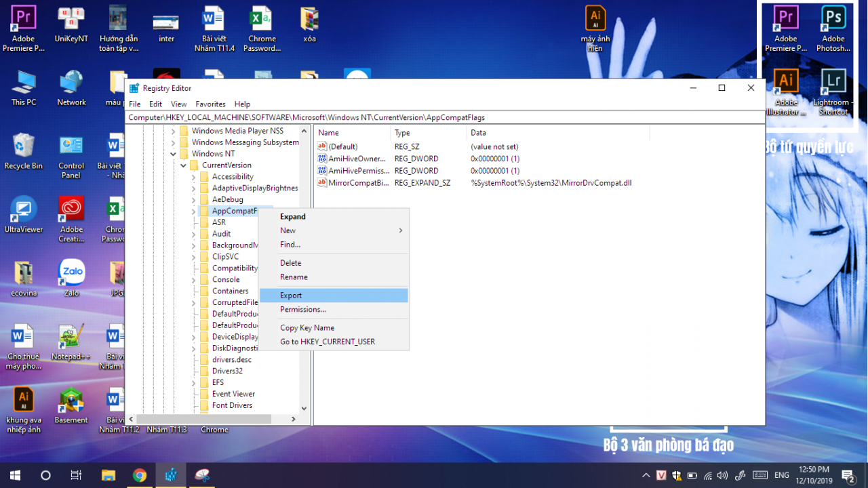Collapse the Windows NT tree node
868x488 pixels.
[x=174, y=154]
